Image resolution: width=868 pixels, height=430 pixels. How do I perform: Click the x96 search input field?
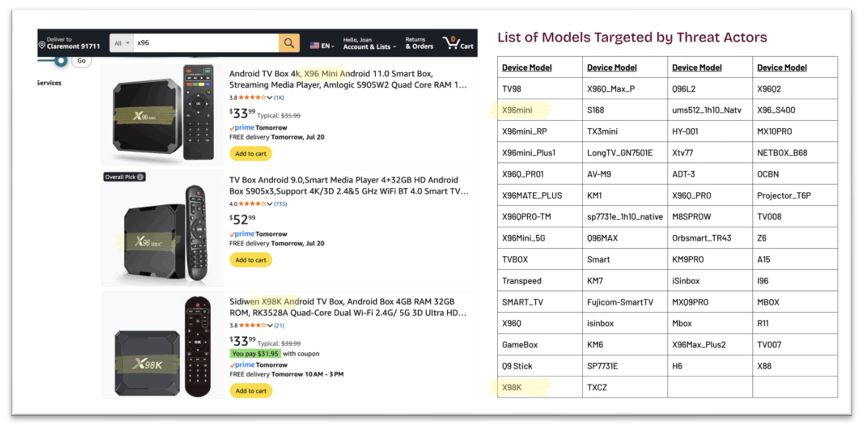click(206, 43)
